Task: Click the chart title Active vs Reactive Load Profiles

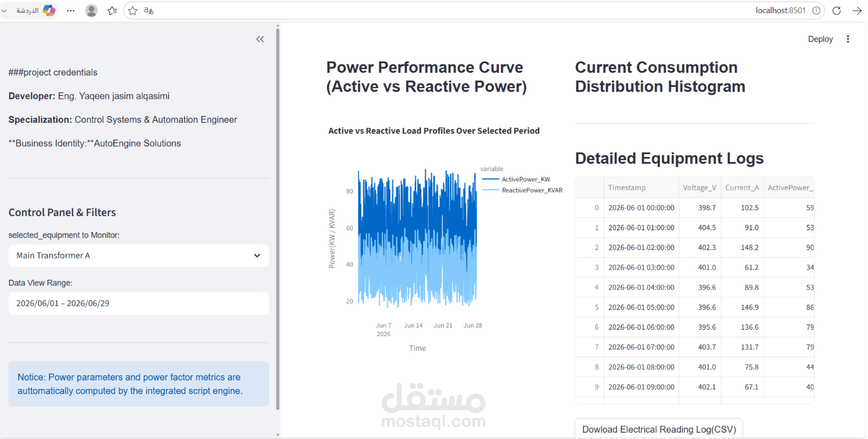Action: coord(434,131)
